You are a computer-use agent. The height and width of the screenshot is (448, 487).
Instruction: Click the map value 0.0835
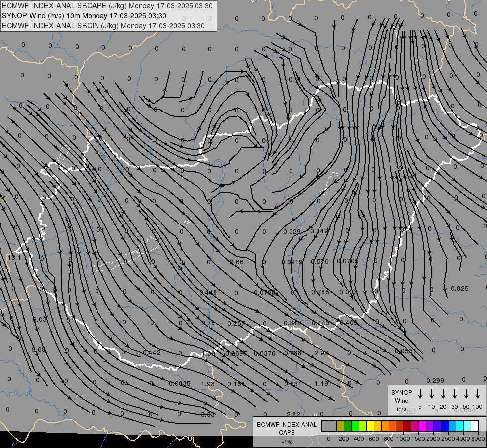point(180,384)
